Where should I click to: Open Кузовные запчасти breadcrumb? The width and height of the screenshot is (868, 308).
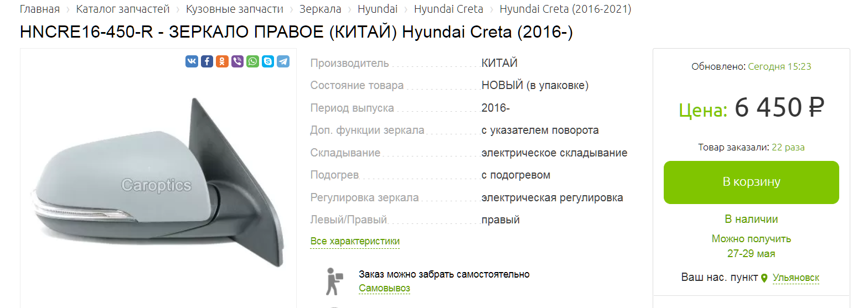pos(235,9)
